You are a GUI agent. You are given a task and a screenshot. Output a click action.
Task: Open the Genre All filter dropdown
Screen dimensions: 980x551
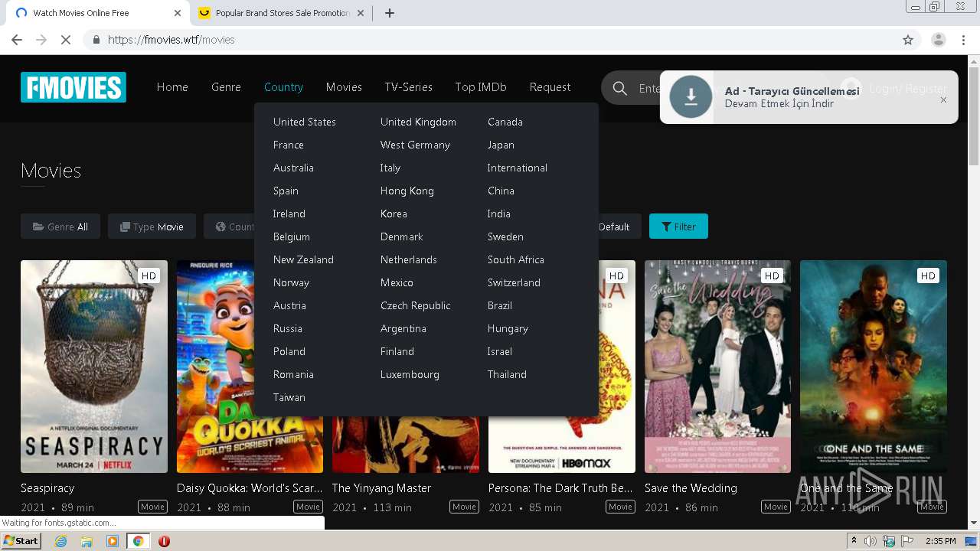[x=60, y=227]
